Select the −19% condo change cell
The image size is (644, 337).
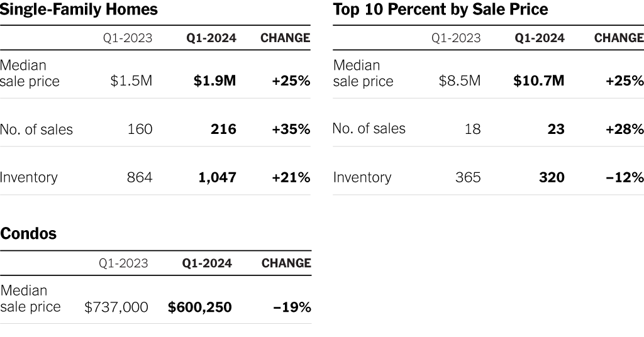coord(292,307)
